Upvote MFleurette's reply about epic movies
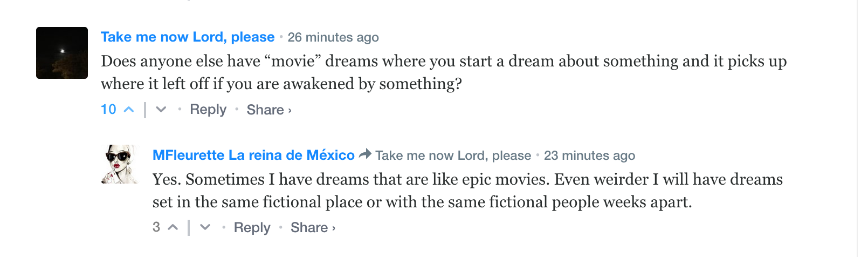The width and height of the screenshot is (868, 257). pyautogui.click(x=173, y=227)
